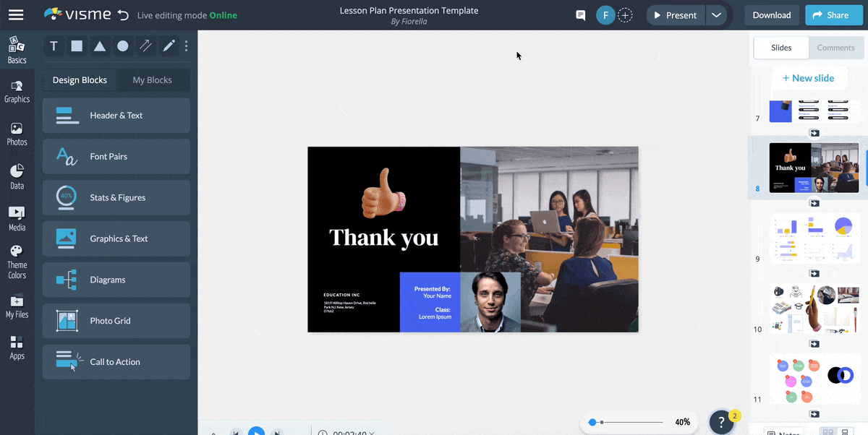This screenshot has height=435, width=868.
Task: Open the Stats & Figures design block
Action: pyautogui.click(x=116, y=197)
